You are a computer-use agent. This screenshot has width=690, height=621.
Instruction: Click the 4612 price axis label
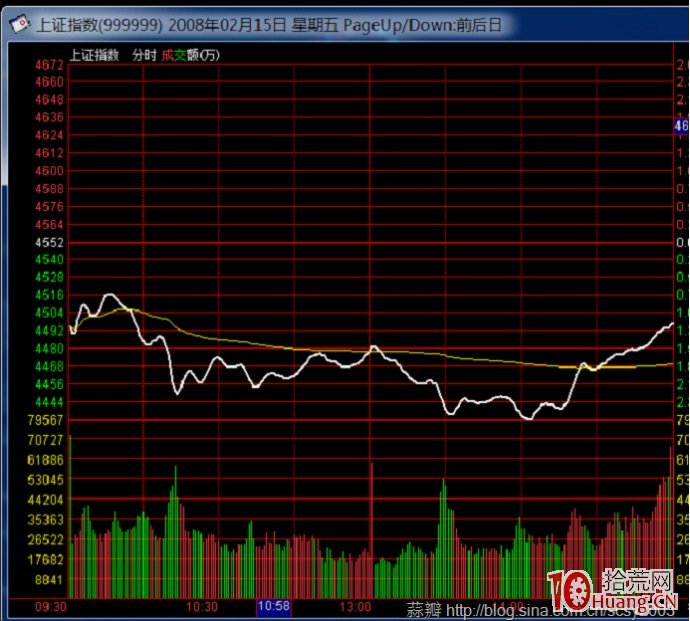click(x=49, y=153)
